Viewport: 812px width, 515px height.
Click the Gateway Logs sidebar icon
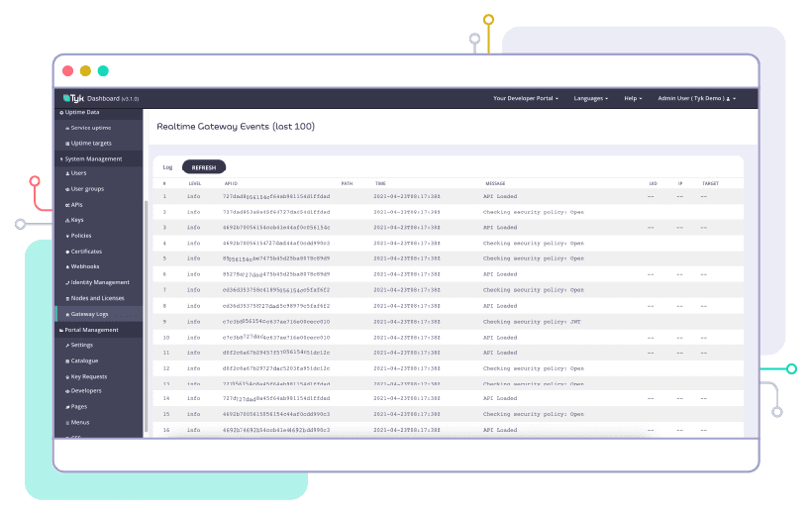[x=67, y=315]
